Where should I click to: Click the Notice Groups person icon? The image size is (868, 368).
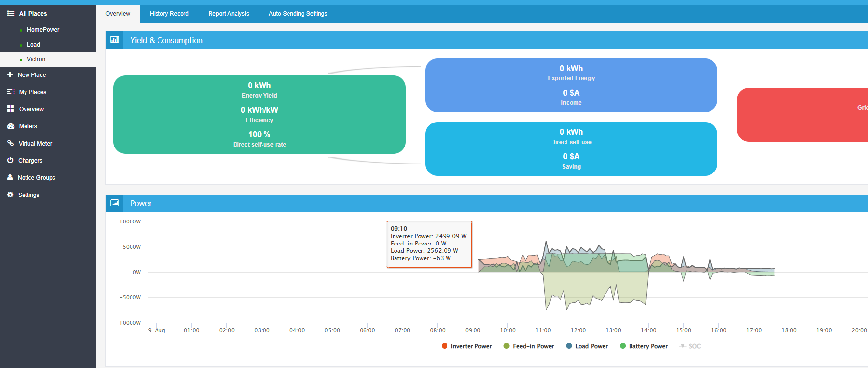[10, 177]
